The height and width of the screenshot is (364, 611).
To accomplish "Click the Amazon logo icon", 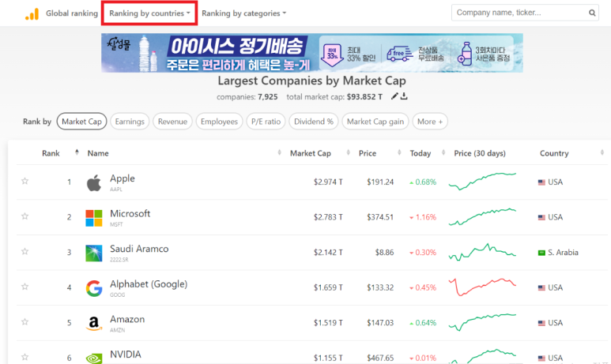I will (94, 324).
